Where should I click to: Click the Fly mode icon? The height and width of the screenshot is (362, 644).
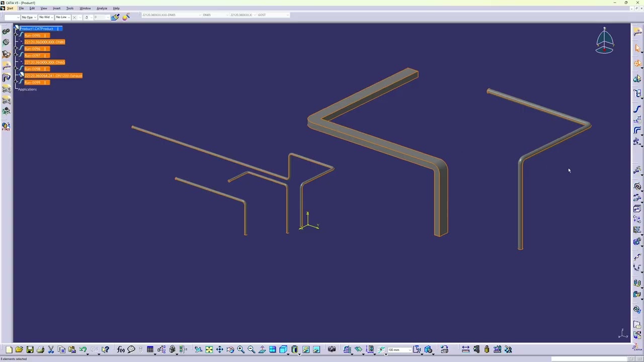(x=198, y=349)
